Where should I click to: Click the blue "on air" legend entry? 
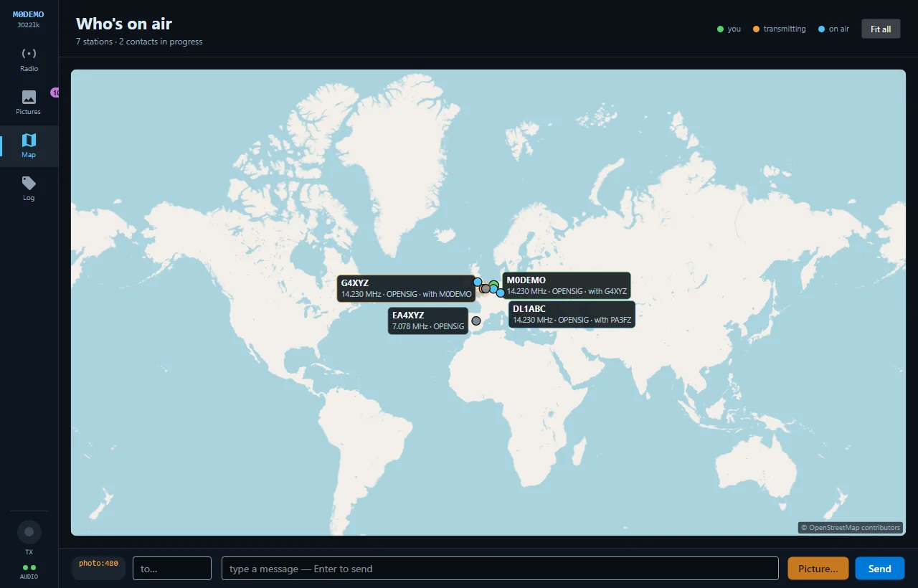(x=833, y=29)
